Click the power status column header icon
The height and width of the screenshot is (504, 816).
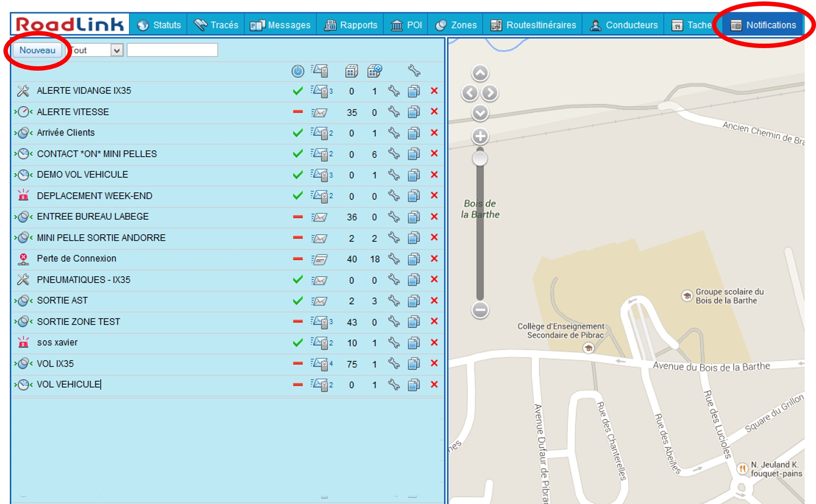coord(298,71)
